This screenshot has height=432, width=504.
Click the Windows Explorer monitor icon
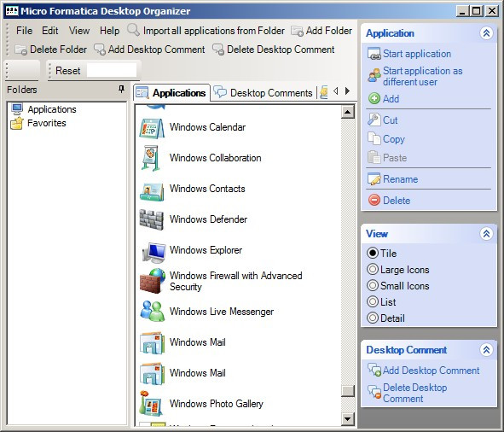click(154, 252)
